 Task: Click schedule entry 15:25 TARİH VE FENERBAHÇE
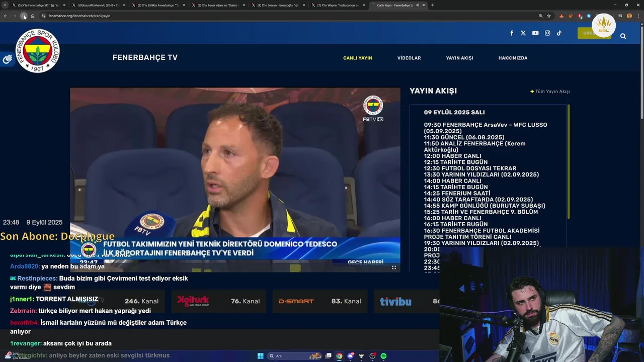pyautogui.click(x=481, y=212)
